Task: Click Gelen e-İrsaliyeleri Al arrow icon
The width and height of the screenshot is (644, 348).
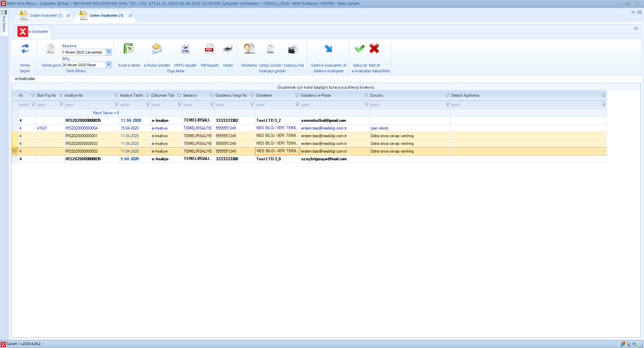Action: 328,49
